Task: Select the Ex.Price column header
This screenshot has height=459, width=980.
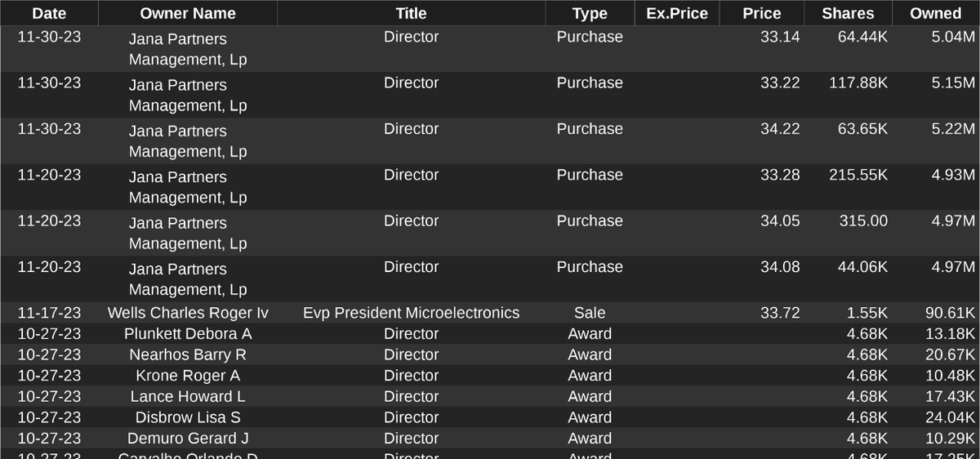Action: [677, 13]
